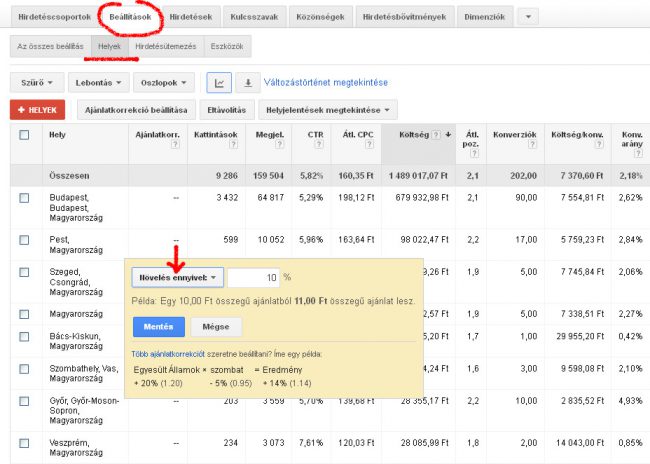This screenshot has height=464, width=650.
Task: Select the Eszközök sub-tab
Action: coord(227,46)
